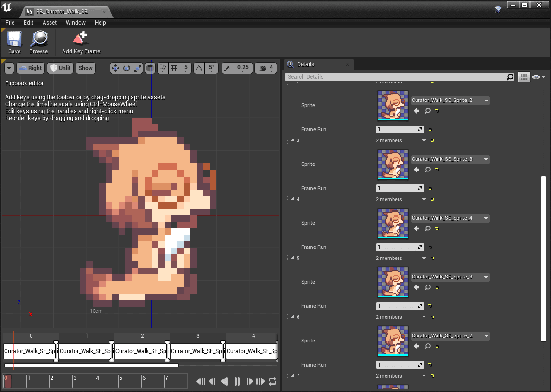
Task: Collapse key frame 4 entry
Action: point(293,199)
